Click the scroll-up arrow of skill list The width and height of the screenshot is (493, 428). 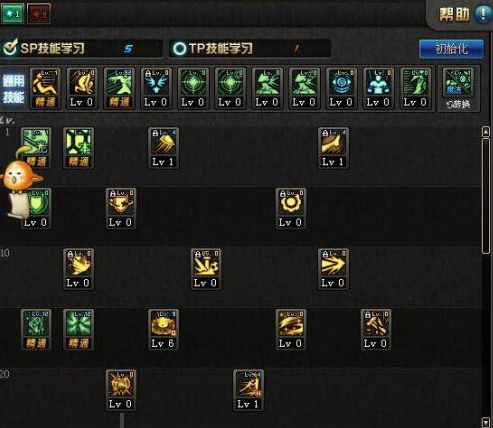(x=486, y=131)
